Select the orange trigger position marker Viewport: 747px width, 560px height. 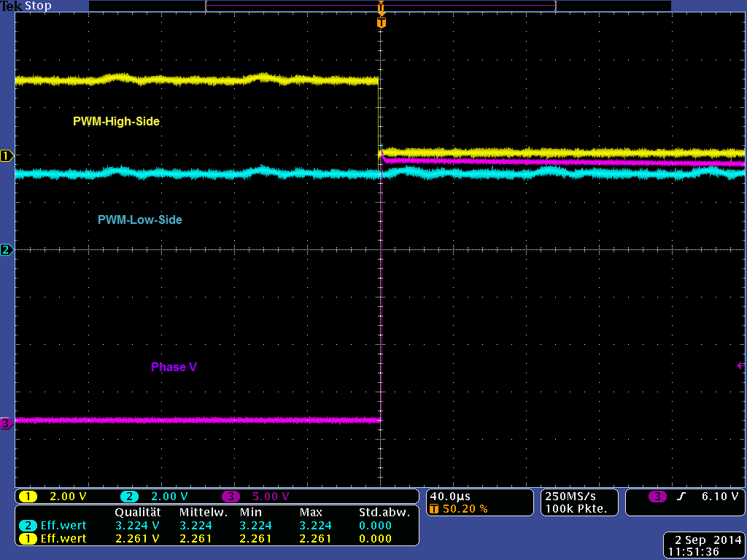tap(381, 23)
